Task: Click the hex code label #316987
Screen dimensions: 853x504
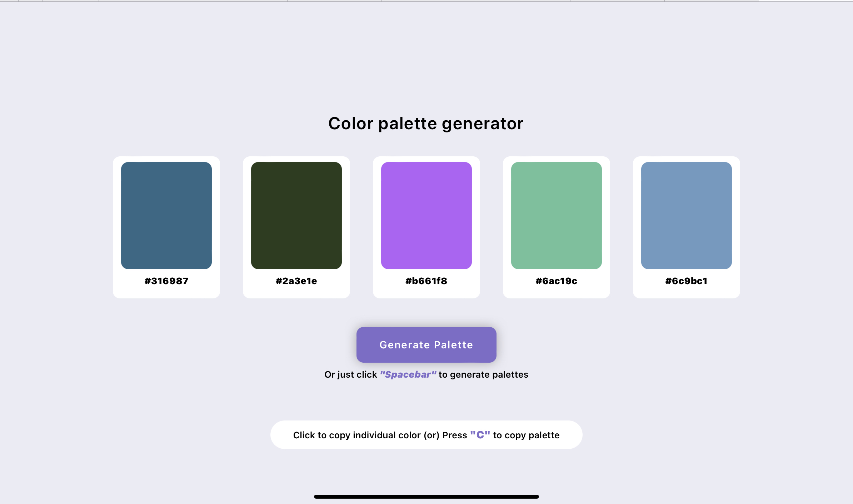Action: click(166, 281)
